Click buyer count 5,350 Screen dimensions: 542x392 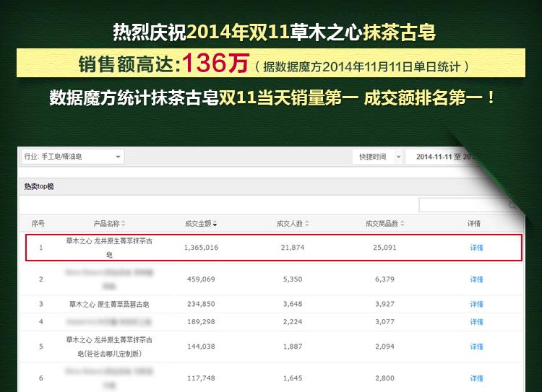coord(293,279)
